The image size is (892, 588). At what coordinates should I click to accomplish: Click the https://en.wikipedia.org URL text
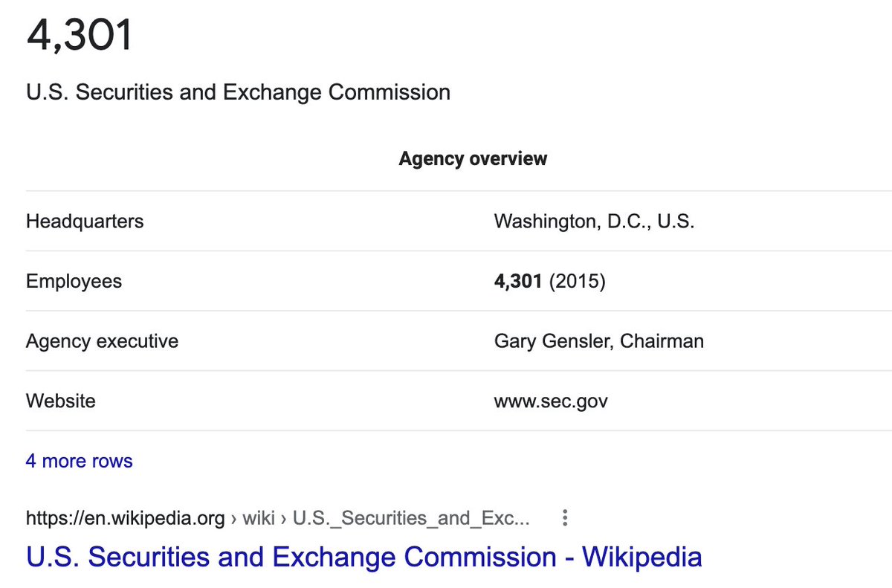coord(126,517)
